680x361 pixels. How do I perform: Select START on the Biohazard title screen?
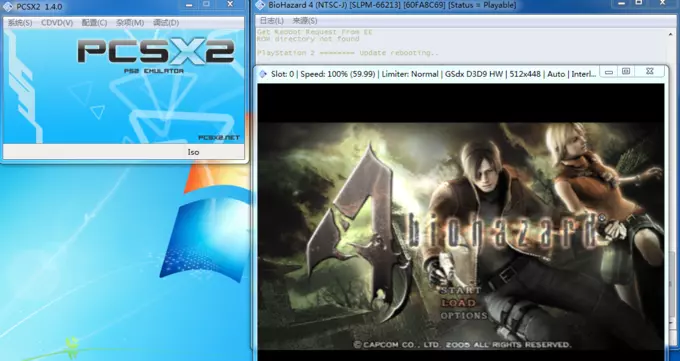(461, 290)
